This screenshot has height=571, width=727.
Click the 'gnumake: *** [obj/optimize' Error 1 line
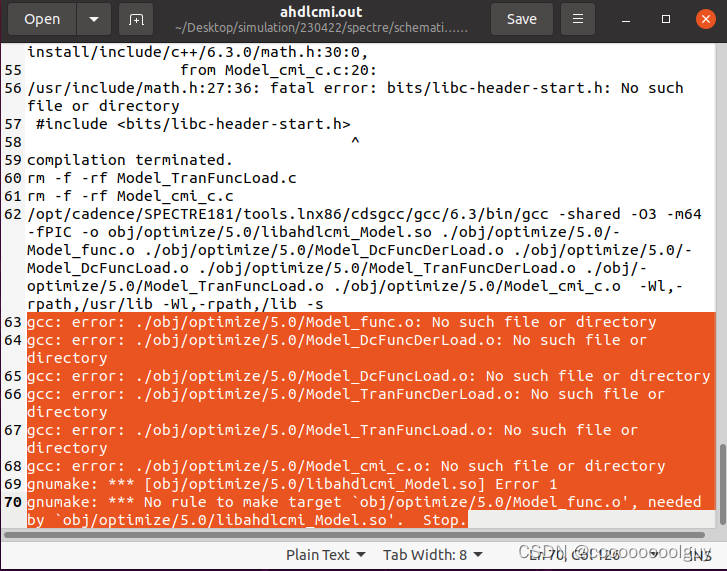292,484
